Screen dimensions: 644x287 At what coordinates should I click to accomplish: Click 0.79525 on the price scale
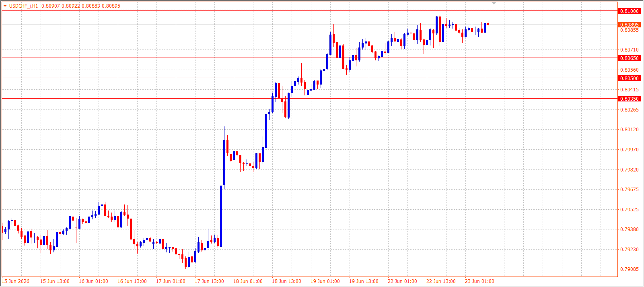point(630,209)
